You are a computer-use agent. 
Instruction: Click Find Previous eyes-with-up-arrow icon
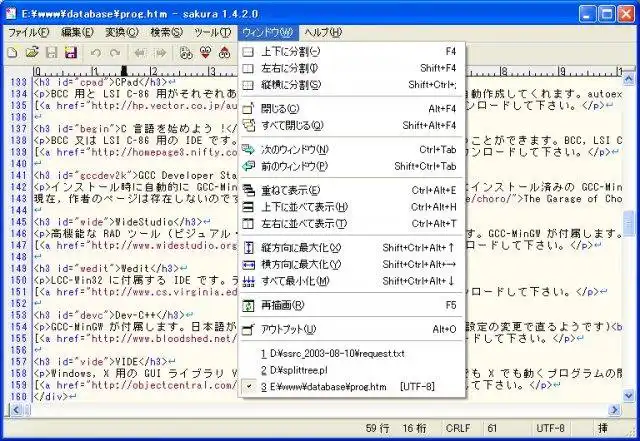click(x=224, y=53)
